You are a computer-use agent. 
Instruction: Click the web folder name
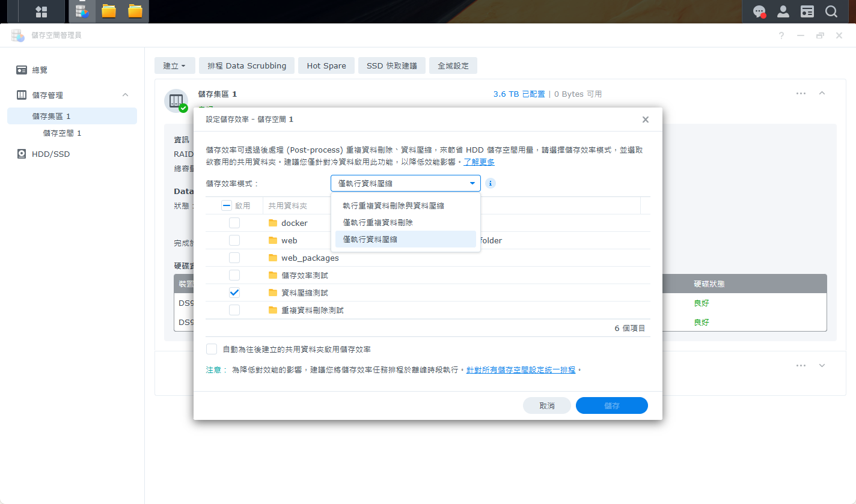[x=289, y=240]
